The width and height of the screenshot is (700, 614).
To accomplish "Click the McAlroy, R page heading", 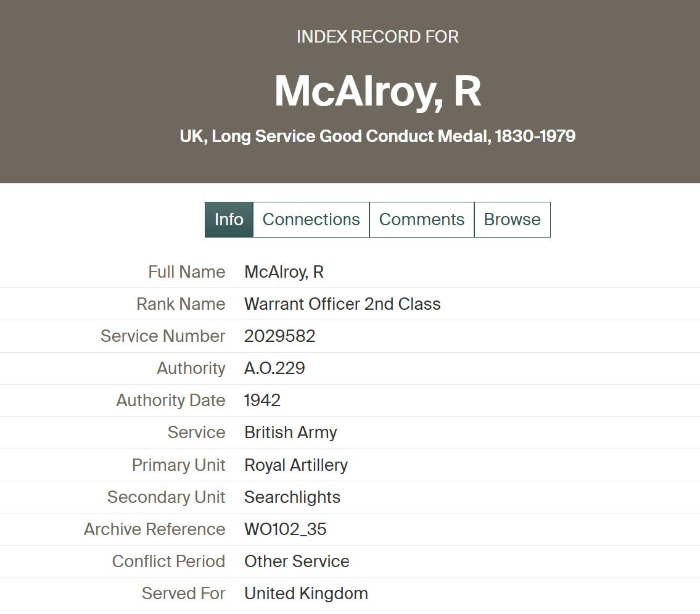I will click(x=377, y=91).
